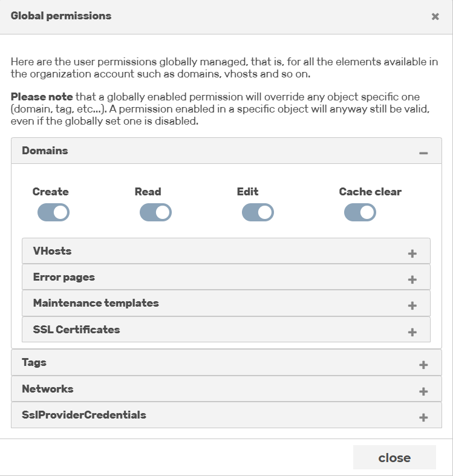Click the plus icon beside SSL Certificates
The image size is (453, 476).
click(412, 332)
